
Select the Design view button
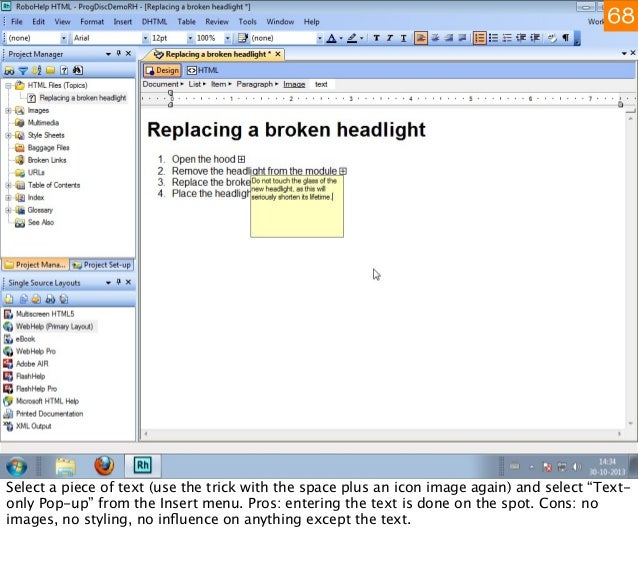click(x=162, y=70)
